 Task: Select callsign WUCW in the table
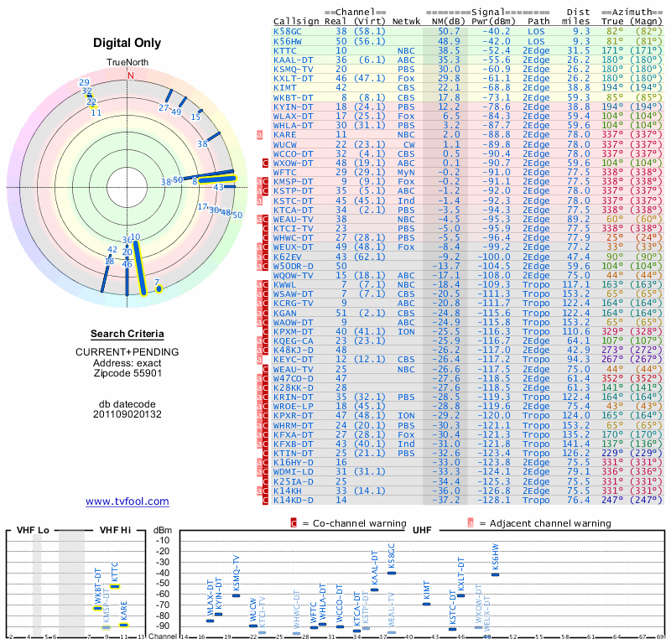tap(285, 144)
